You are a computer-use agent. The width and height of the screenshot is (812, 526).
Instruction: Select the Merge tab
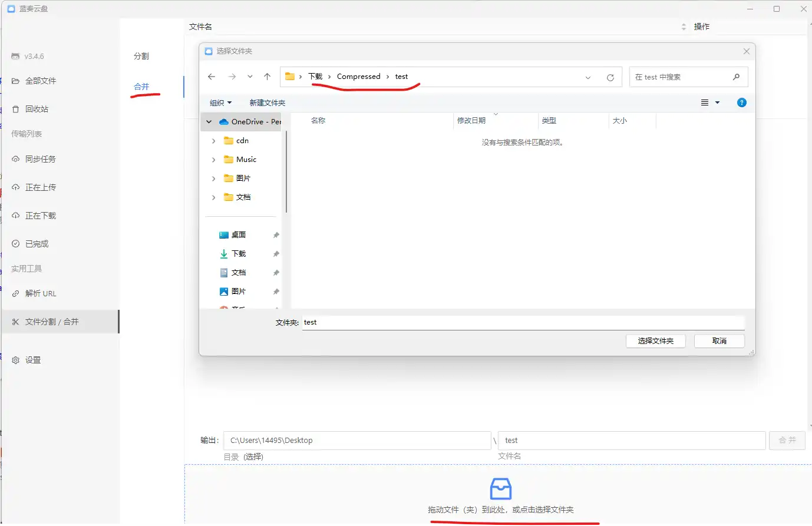tap(141, 87)
